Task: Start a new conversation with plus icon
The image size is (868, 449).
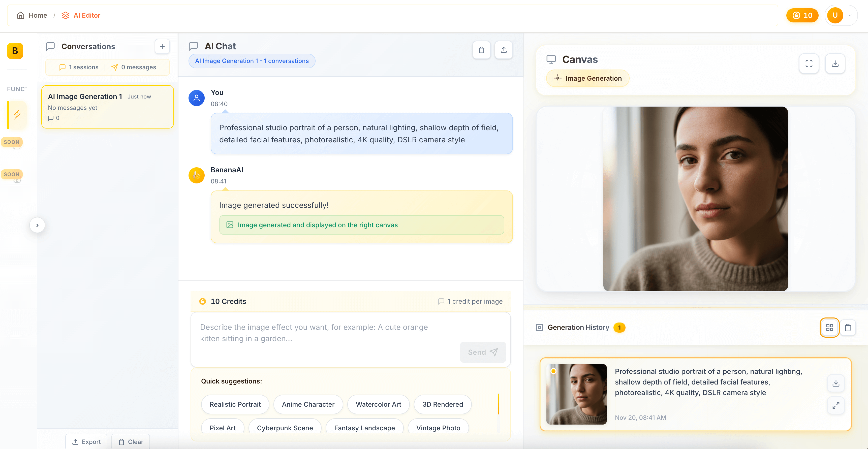Action: coord(162,46)
